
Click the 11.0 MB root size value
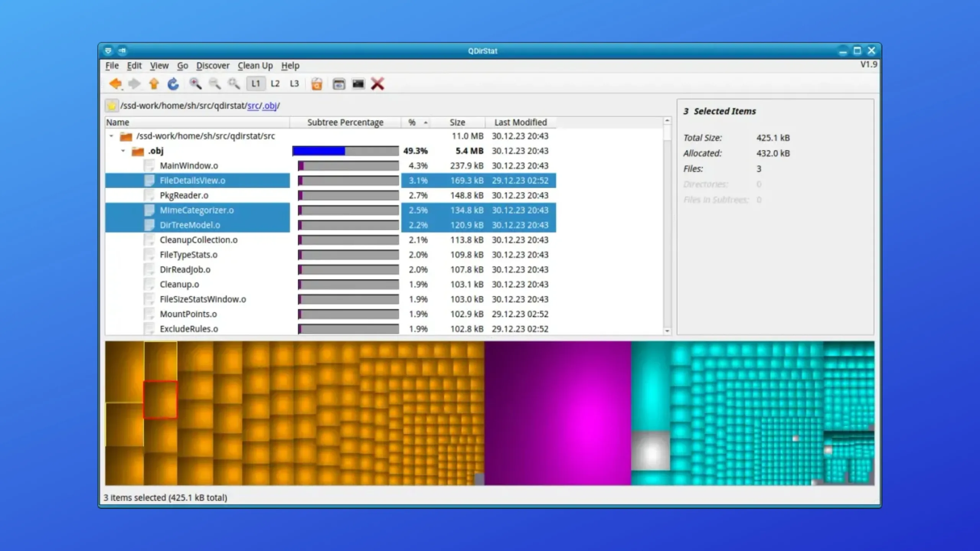coord(467,136)
